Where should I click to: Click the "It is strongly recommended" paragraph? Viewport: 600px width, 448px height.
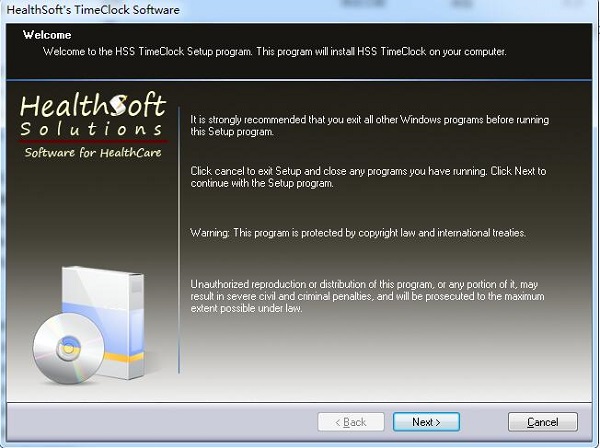tap(370, 125)
